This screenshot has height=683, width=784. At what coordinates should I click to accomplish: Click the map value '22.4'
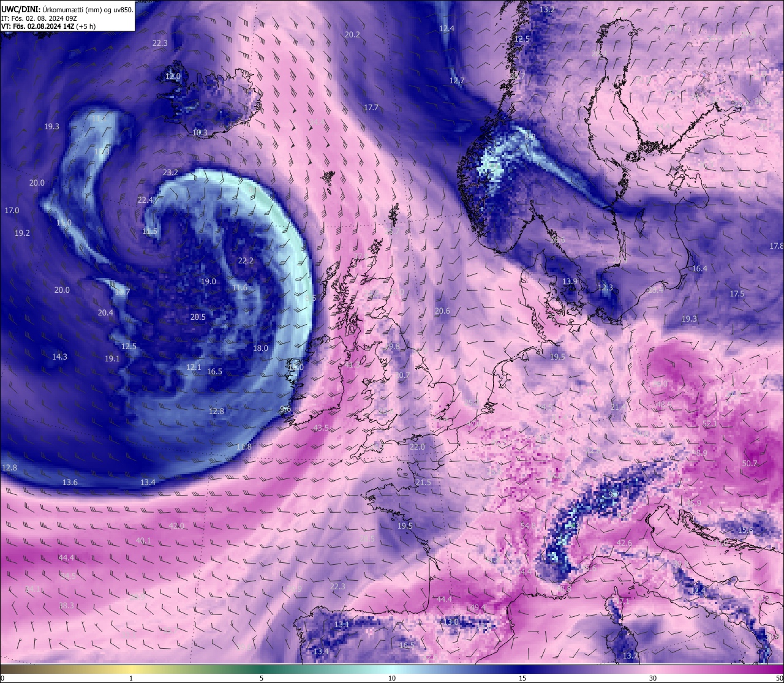pos(145,200)
